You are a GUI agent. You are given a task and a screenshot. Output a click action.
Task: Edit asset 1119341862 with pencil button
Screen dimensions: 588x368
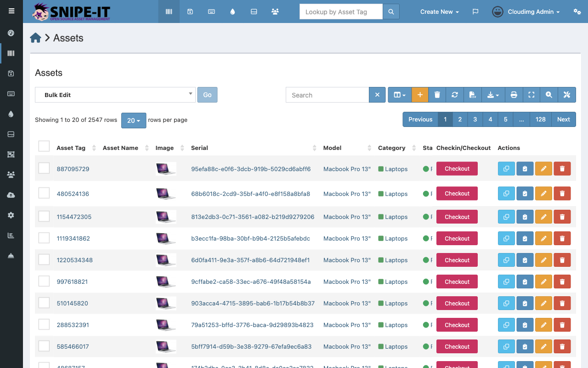543,238
